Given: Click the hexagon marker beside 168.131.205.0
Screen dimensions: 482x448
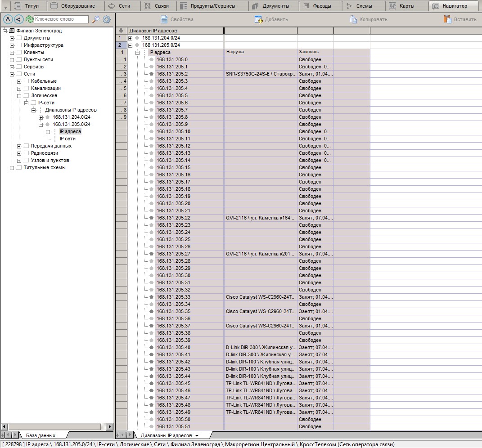Looking at the screenshot, I should pyautogui.click(x=152, y=60).
